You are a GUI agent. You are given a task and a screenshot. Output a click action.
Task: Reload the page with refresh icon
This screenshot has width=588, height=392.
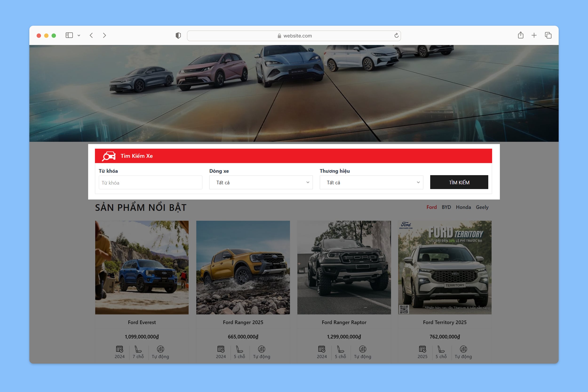[396, 36]
